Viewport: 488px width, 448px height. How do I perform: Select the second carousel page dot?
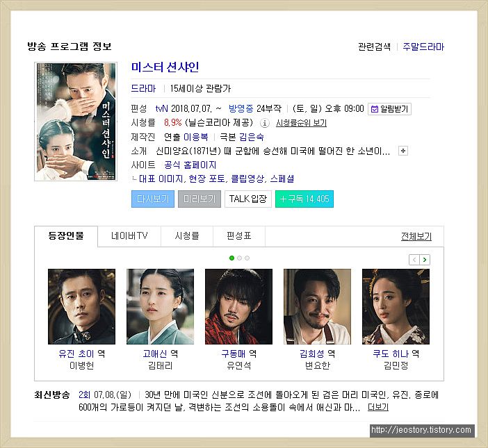(239, 258)
